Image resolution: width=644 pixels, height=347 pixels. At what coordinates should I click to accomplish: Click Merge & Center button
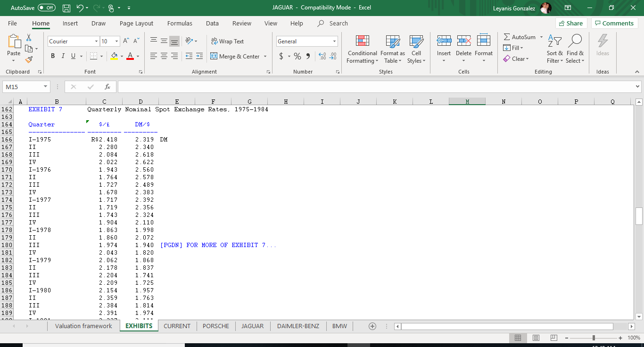pyautogui.click(x=235, y=56)
